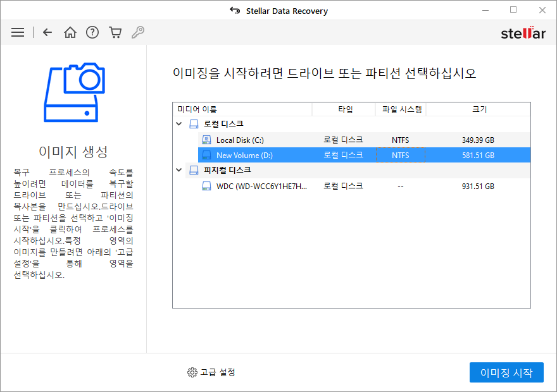Close the Stellar Data Recovery window
Viewport: 557px width, 392px height.
point(542,10)
